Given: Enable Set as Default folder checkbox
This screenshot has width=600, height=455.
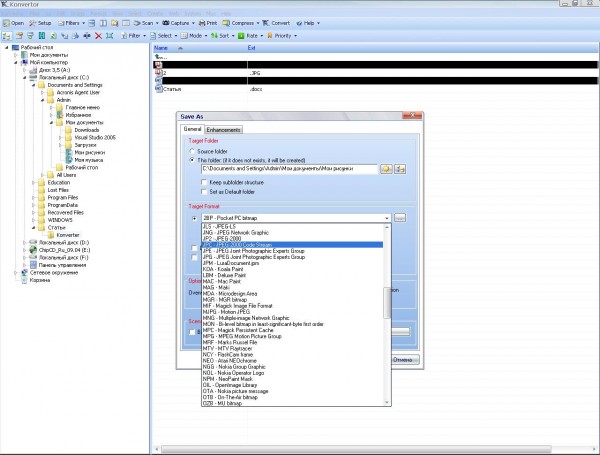Looking at the screenshot, I should point(204,191).
